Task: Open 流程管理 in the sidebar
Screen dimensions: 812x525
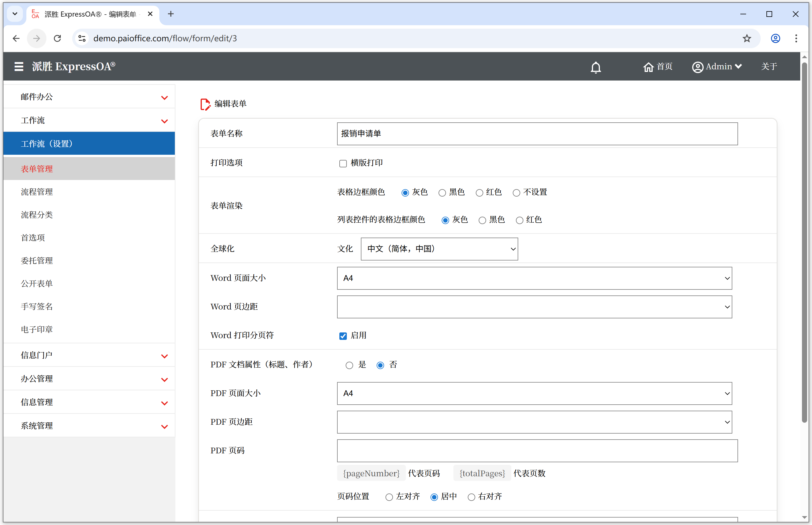Action: click(x=37, y=192)
